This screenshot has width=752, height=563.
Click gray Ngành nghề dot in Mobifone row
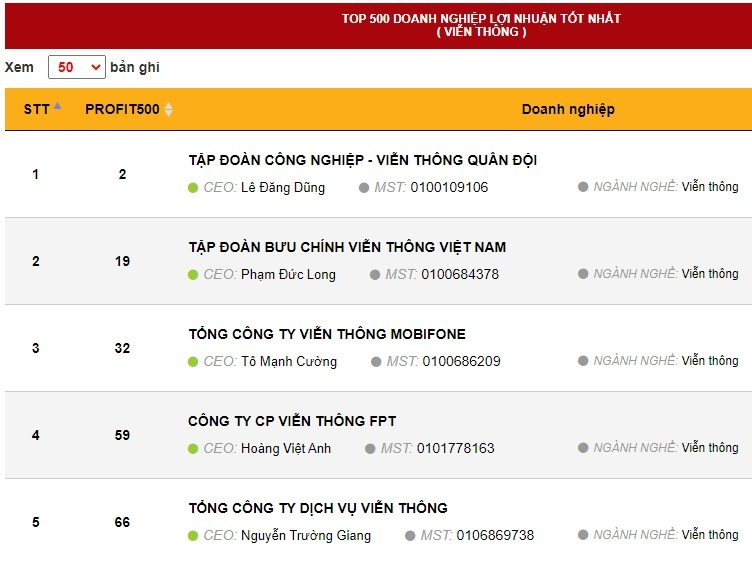(583, 361)
